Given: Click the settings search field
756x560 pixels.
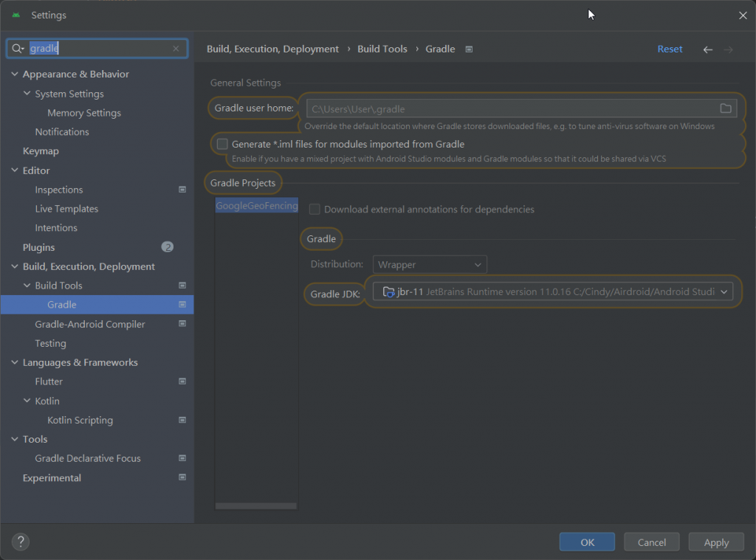Looking at the screenshot, I should [x=97, y=48].
